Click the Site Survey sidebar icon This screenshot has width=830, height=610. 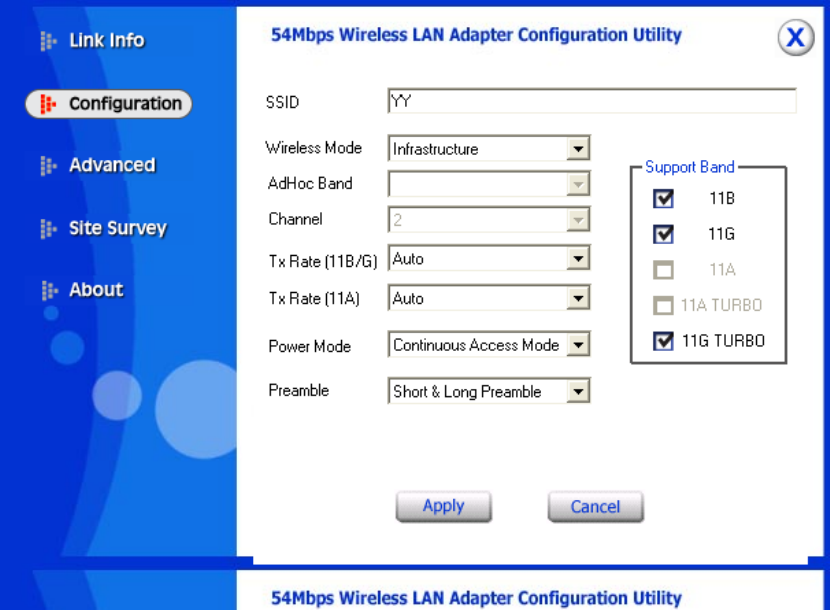tap(48, 229)
